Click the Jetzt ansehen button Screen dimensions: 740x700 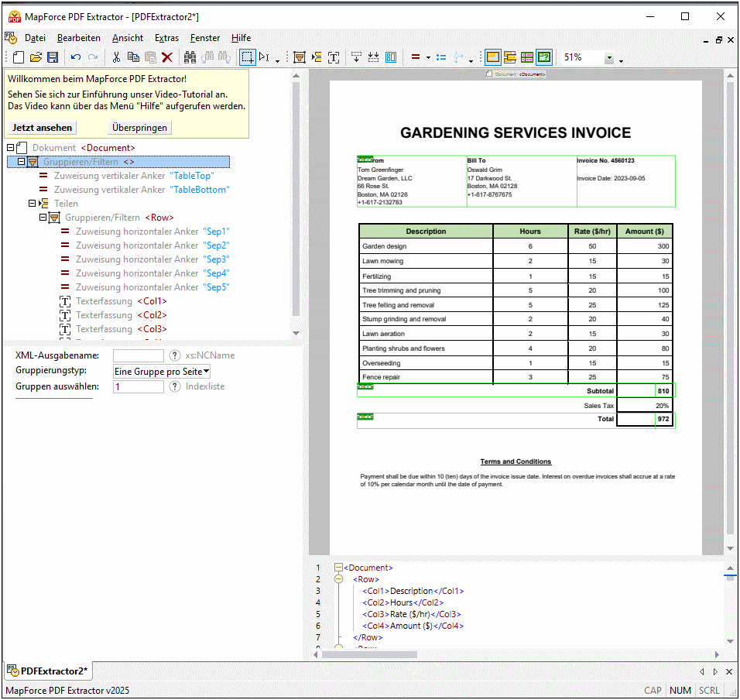[x=42, y=128]
